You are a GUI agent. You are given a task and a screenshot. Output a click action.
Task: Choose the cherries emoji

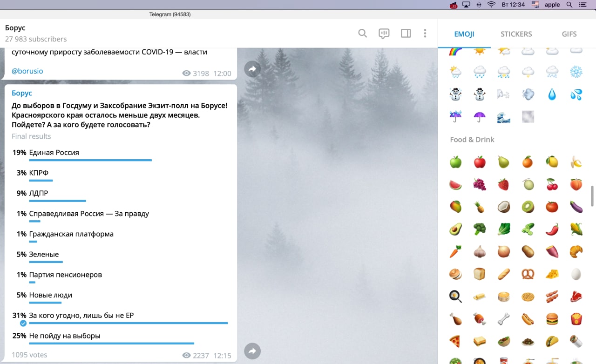(x=552, y=184)
